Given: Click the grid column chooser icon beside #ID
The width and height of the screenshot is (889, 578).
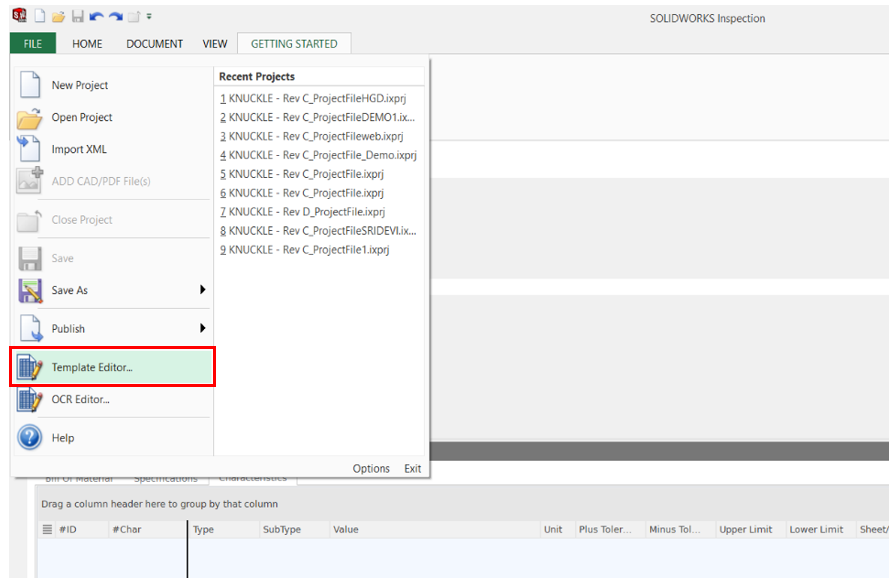Looking at the screenshot, I should [47, 529].
